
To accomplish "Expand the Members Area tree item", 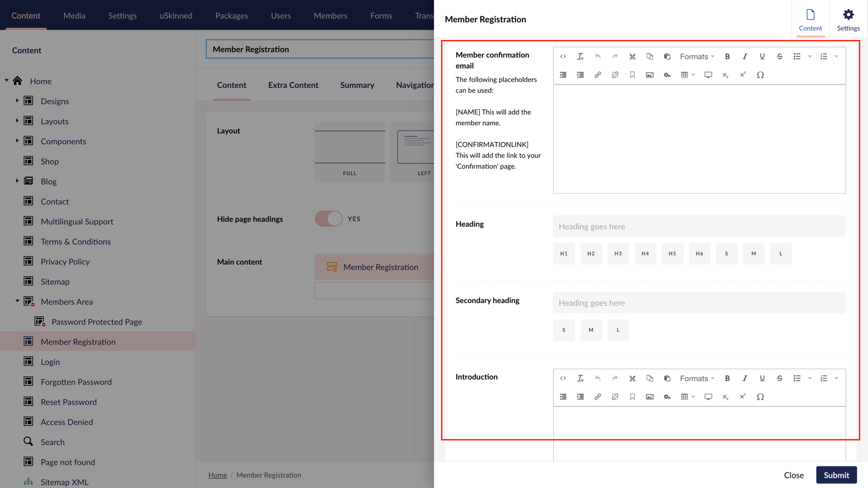I will click(x=16, y=301).
